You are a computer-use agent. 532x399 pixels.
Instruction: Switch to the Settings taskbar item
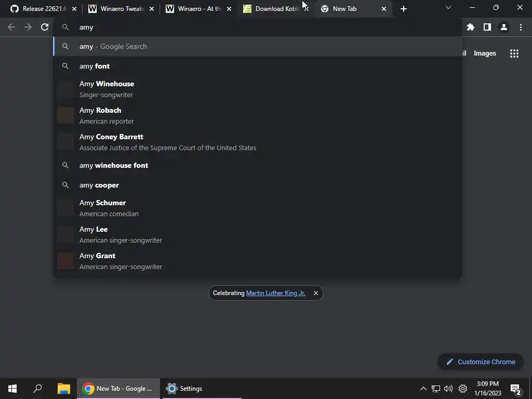[x=202, y=389]
